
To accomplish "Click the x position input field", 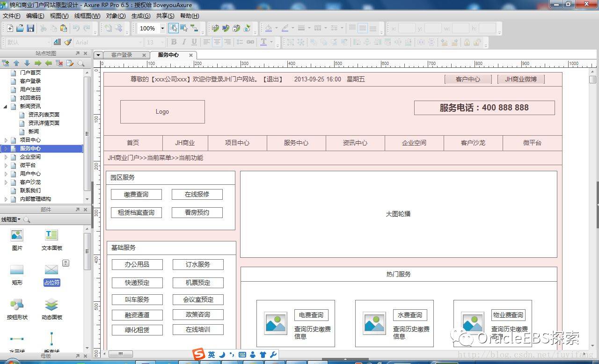I will click(407, 29).
